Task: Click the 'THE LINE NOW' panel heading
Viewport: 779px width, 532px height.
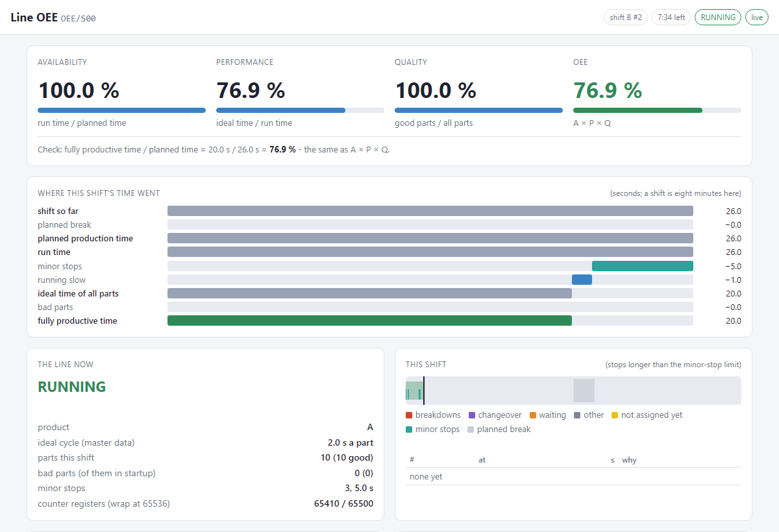Action: click(66, 365)
